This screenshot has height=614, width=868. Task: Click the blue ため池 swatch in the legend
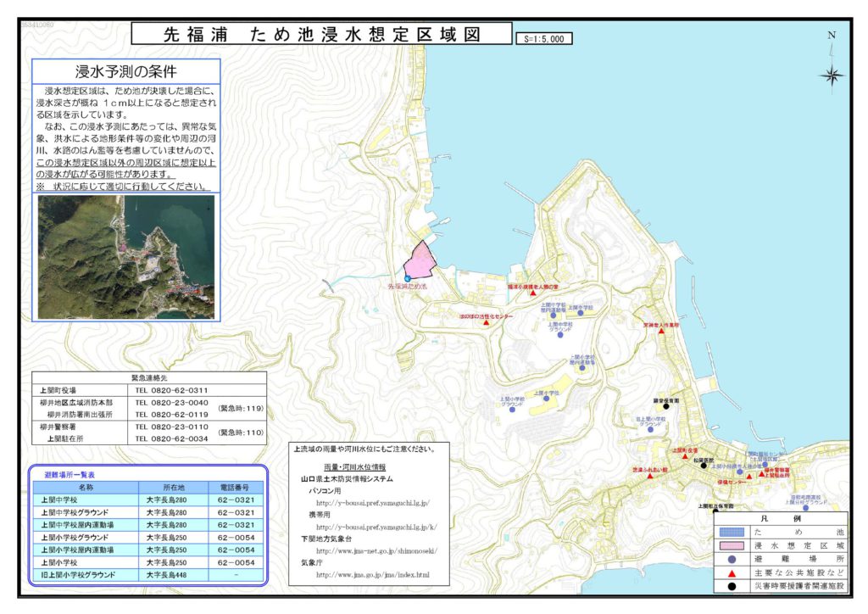(x=732, y=533)
